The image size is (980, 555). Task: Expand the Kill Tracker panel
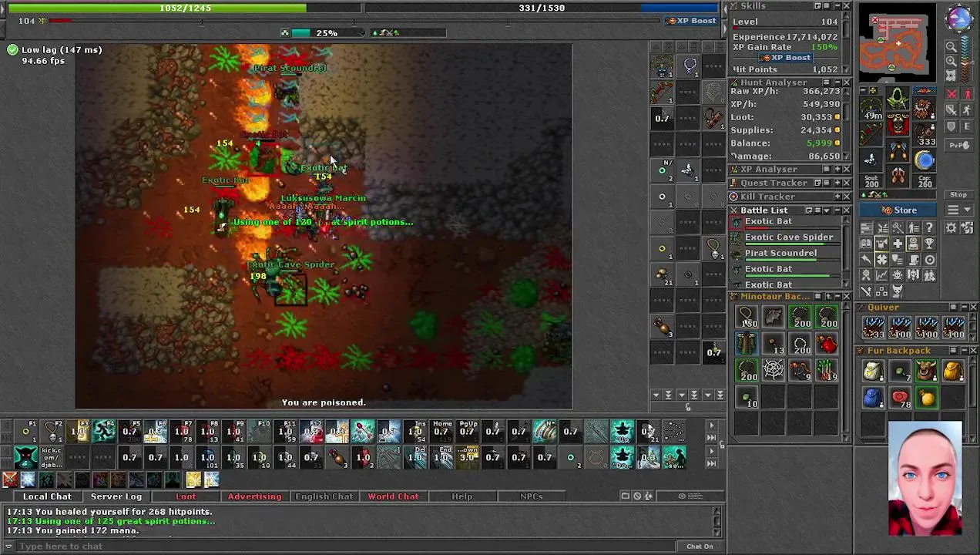tap(837, 197)
